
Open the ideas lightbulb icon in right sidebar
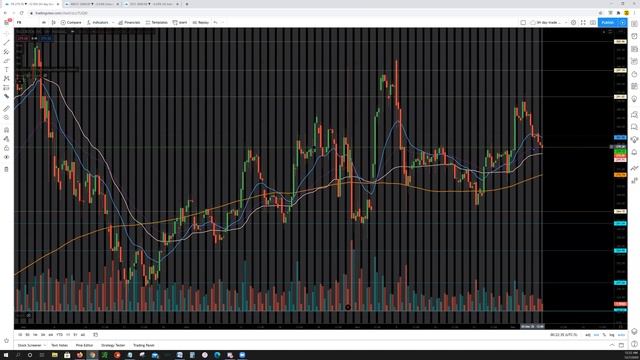point(634,99)
